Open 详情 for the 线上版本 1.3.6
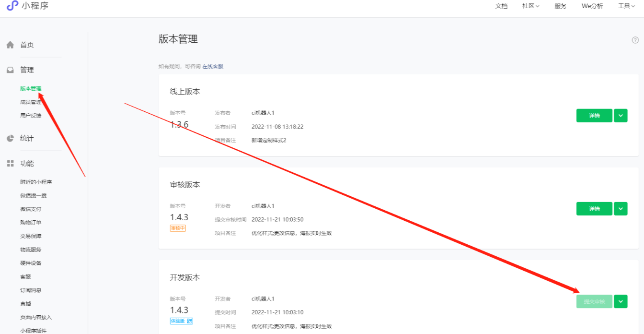 (594, 115)
